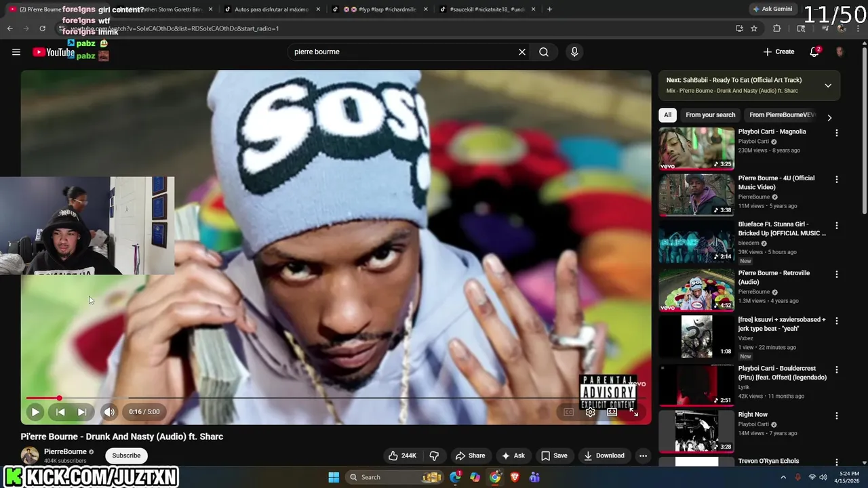Switch player to theater mode
The image size is (868, 488).
click(612, 412)
